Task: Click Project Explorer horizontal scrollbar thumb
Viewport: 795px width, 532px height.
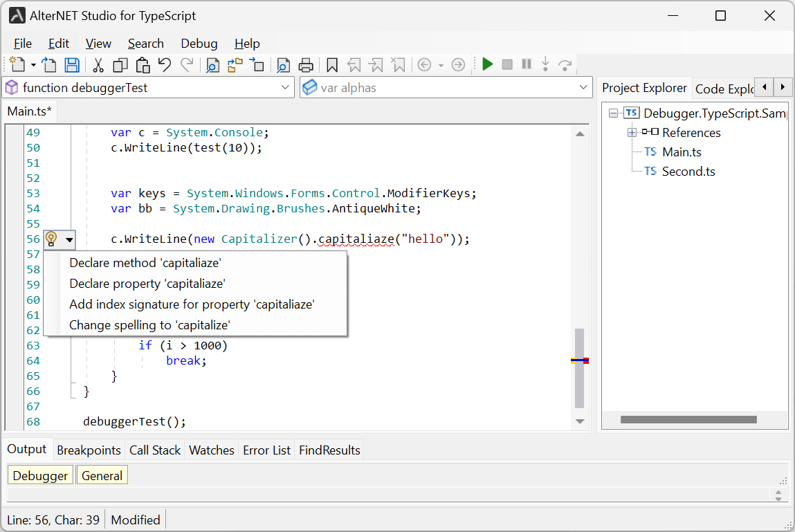Action: point(688,419)
